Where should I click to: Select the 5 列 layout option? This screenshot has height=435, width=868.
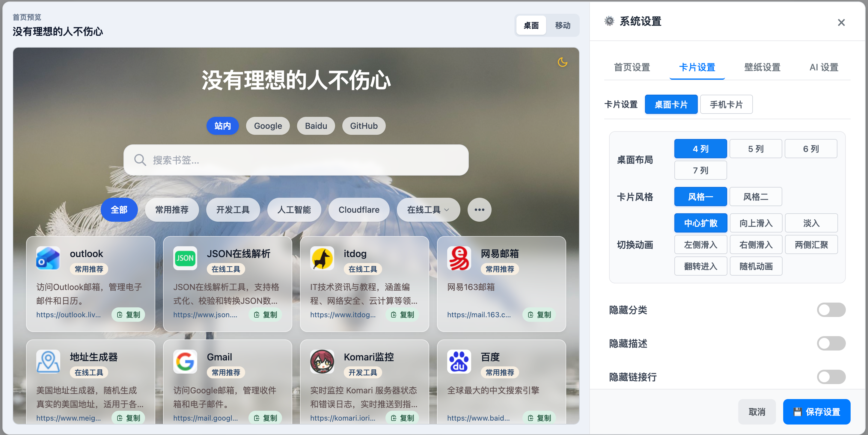tap(756, 149)
